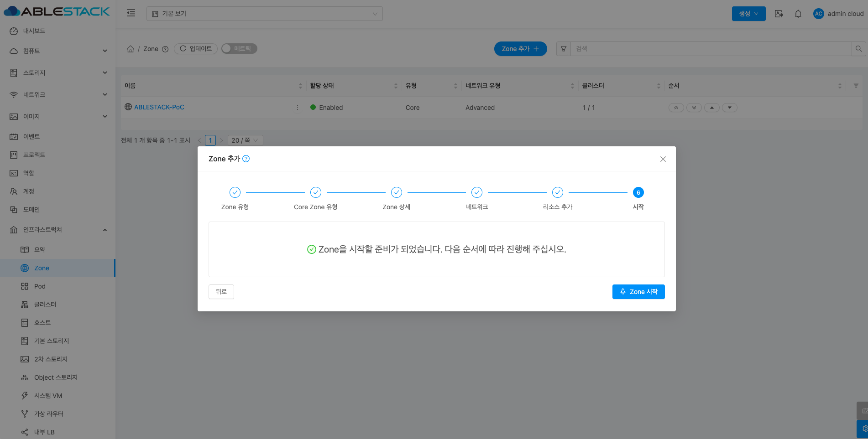Open Object 스토리지 under infrastructure
This screenshot has height=439, width=868.
58,377
